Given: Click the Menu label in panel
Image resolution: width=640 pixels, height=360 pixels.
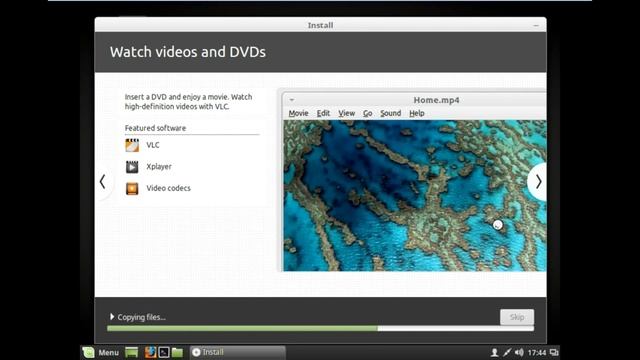Looking at the screenshot, I should (109, 353).
